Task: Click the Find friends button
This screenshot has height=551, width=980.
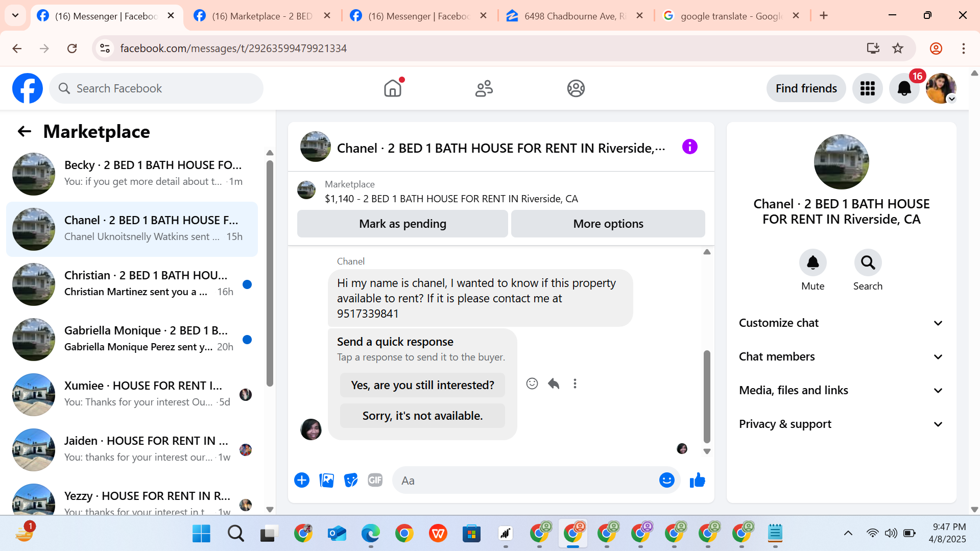Action: pyautogui.click(x=806, y=88)
